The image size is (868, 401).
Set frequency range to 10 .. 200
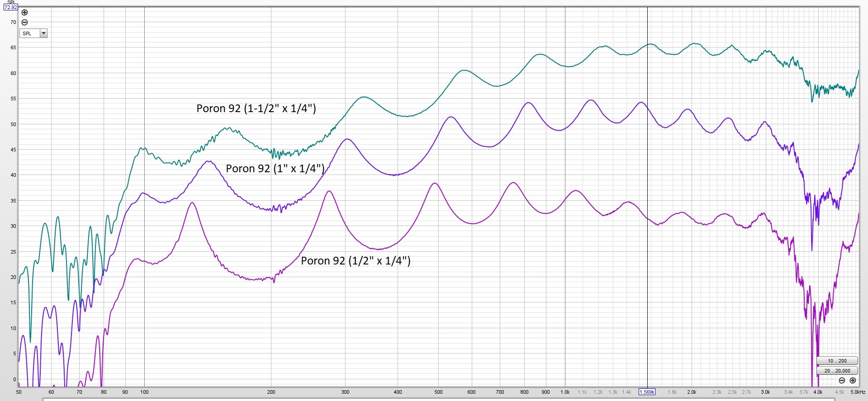837,361
